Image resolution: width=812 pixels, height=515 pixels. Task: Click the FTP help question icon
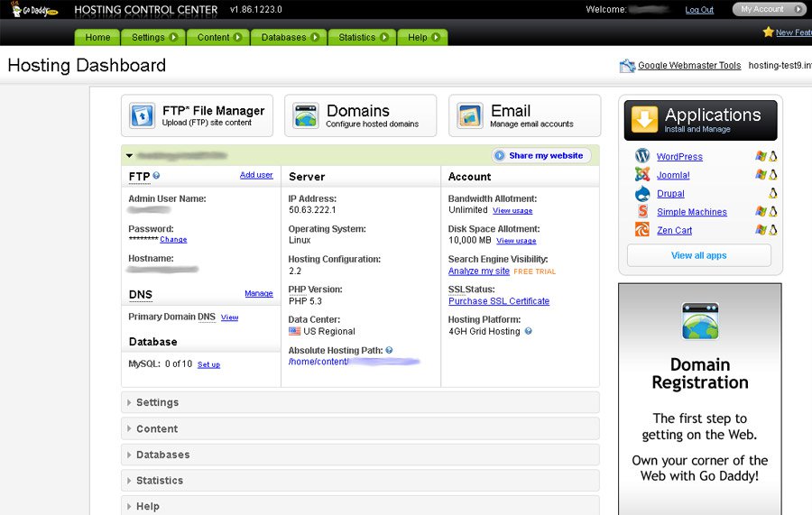click(156, 176)
